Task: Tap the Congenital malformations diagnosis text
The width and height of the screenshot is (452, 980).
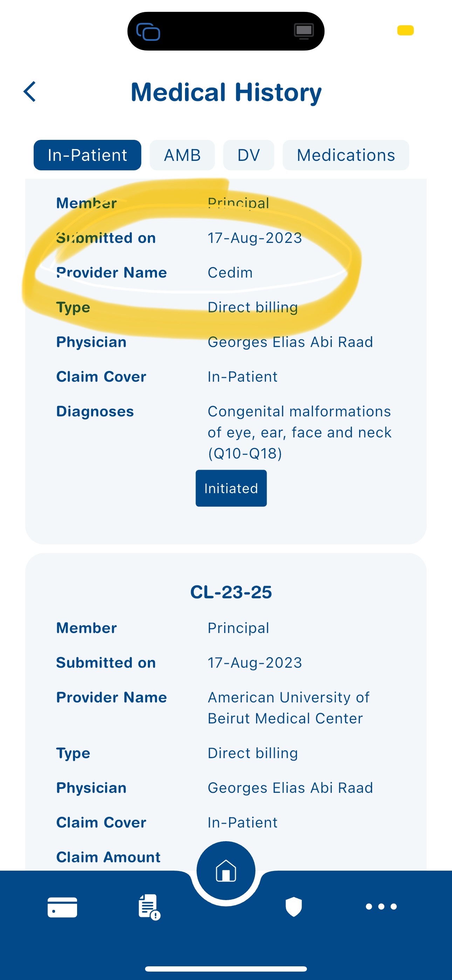Action: [299, 432]
